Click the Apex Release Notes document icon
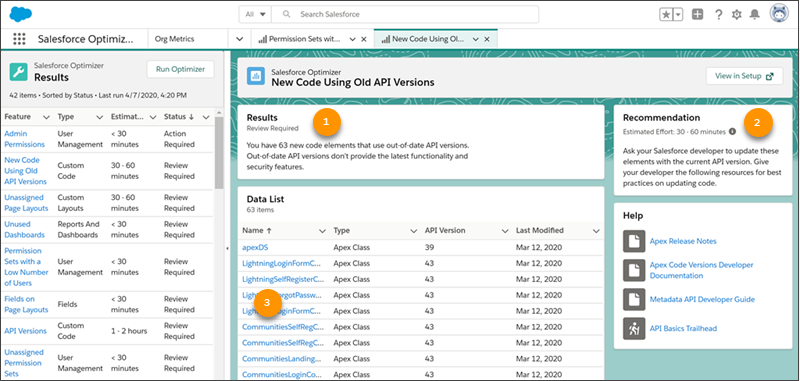Image resolution: width=800 pixels, height=381 pixels. pos(634,241)
